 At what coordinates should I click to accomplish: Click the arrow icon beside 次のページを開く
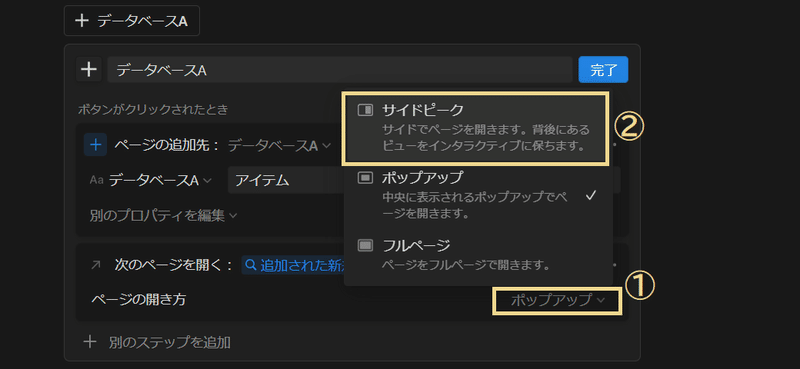point(96,265)
